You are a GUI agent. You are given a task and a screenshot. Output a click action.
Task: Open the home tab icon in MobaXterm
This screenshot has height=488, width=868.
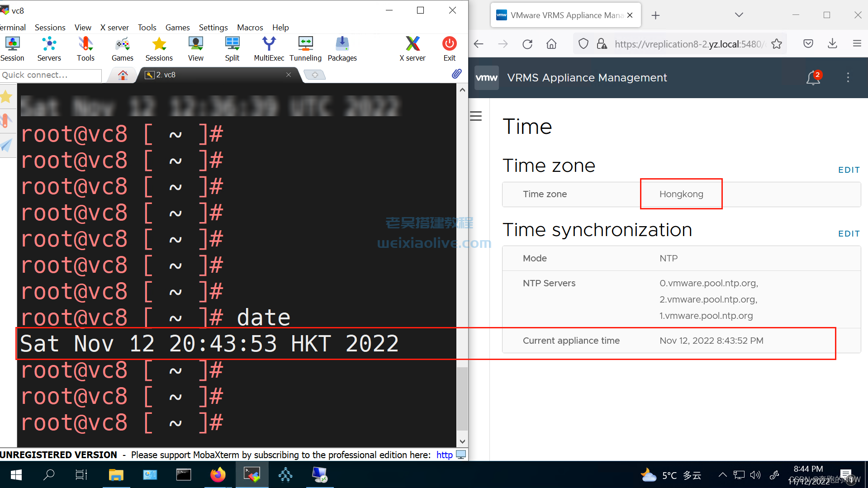[x=123, y=75]
